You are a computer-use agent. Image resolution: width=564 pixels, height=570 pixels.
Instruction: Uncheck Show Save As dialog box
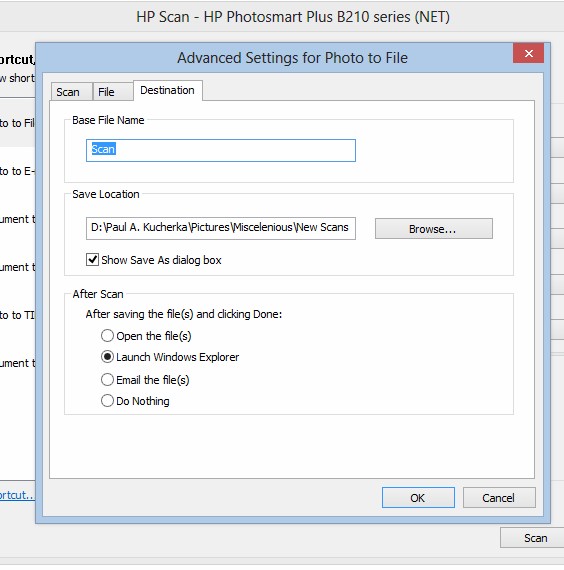click(92, 260)
